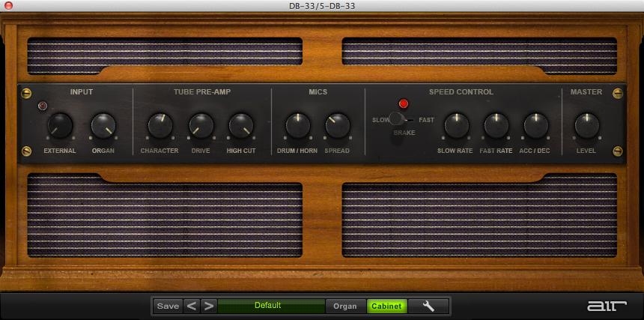Switch to the Organ tab
Screen dimensions: 644x320
click(x=345, y=306)
